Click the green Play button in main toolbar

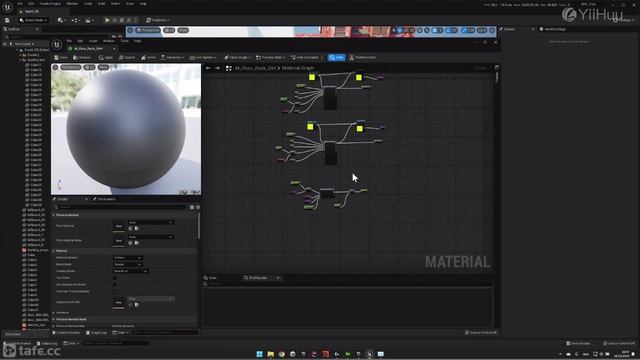tap(107, 20)
